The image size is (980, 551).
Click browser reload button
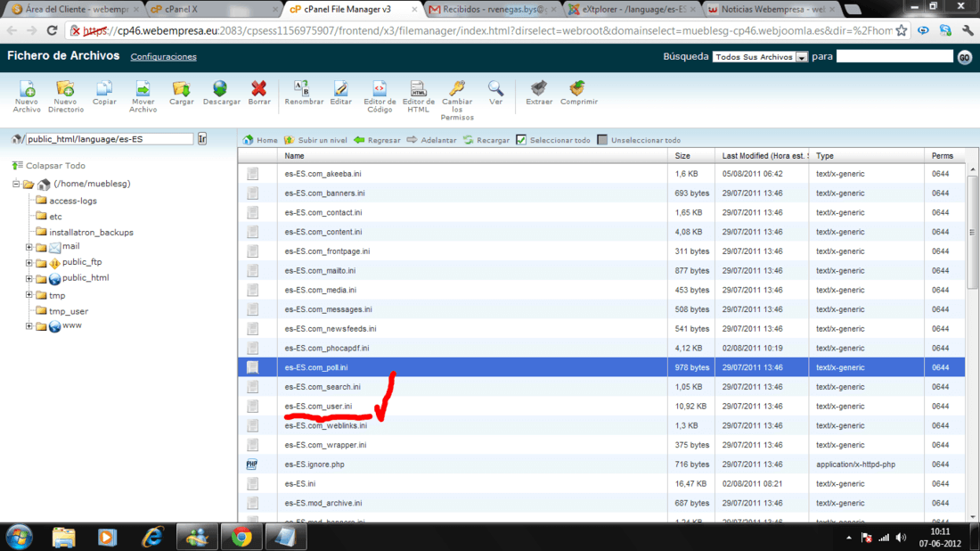pos(52,30)
